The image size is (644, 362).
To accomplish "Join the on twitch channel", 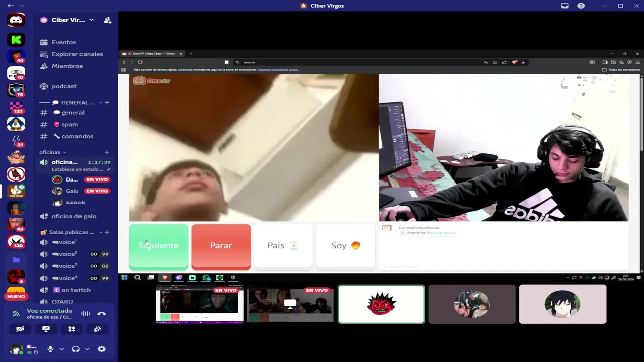I will 75,290.
